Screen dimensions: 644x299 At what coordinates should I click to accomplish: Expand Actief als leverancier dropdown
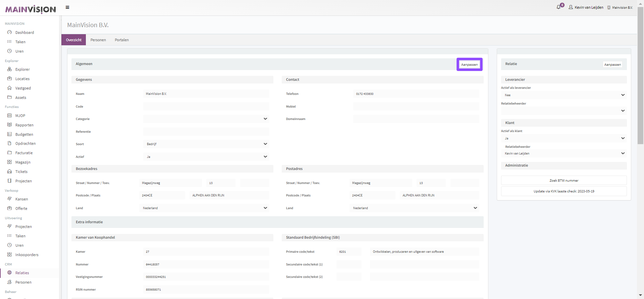pyautogui.click(x=564, y=95)
